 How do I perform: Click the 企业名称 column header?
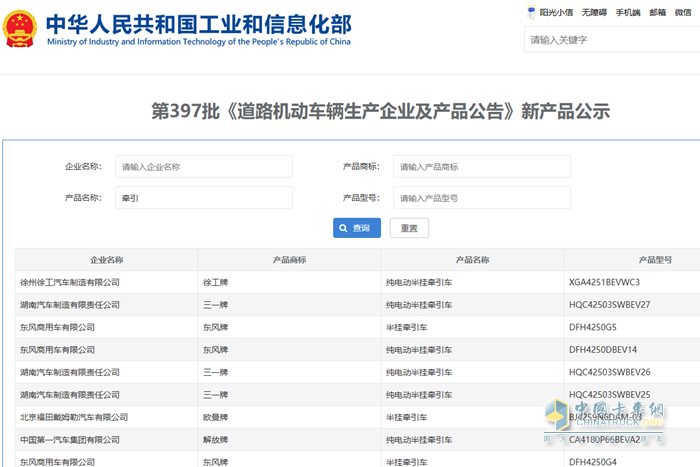tap(106, 259)
